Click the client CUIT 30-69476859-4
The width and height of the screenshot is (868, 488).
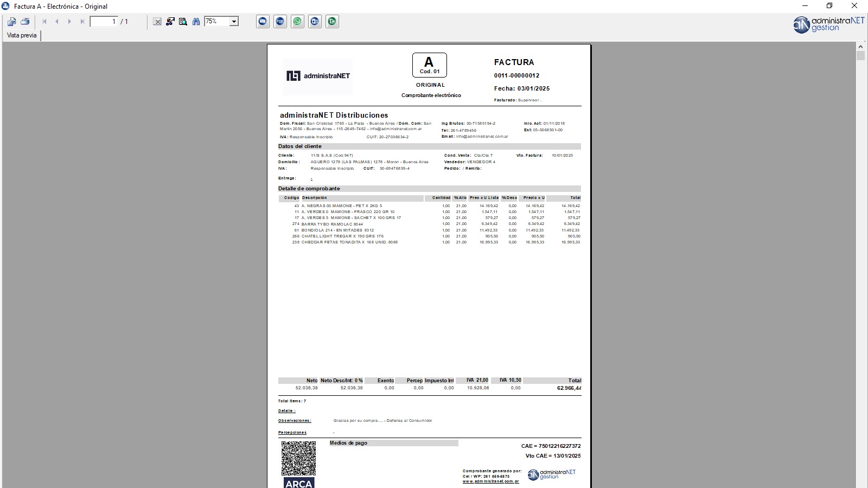coord(394,169)
